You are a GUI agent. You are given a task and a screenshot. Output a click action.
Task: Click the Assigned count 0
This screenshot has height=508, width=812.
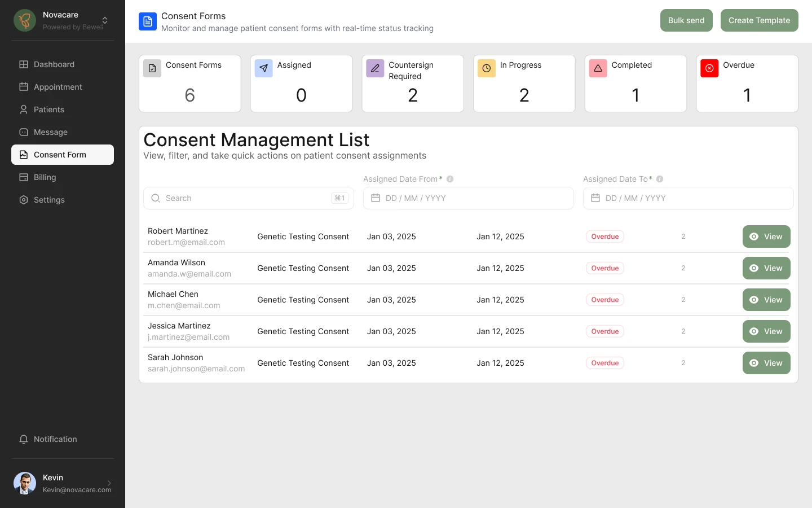(x=301, y=95)
